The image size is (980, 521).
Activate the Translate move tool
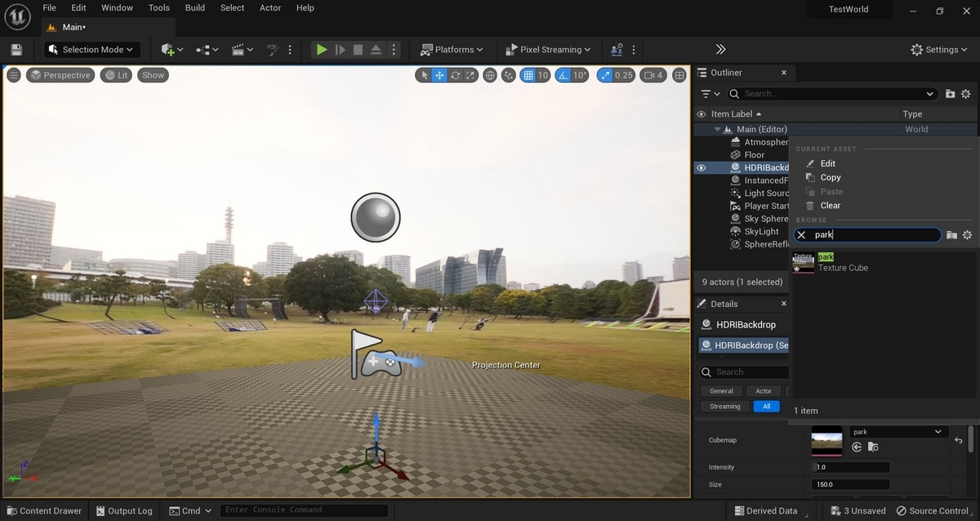pos(439,75)
